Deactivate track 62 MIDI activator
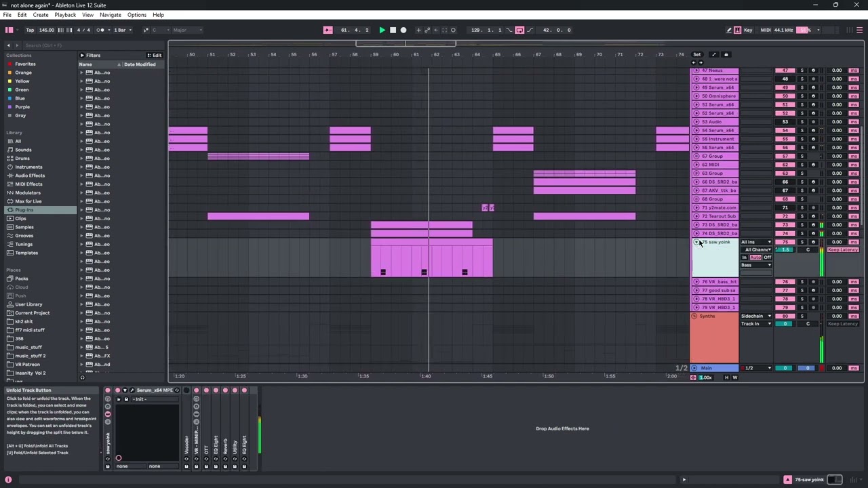Screen dimensions: 868x488 [785, 165]
